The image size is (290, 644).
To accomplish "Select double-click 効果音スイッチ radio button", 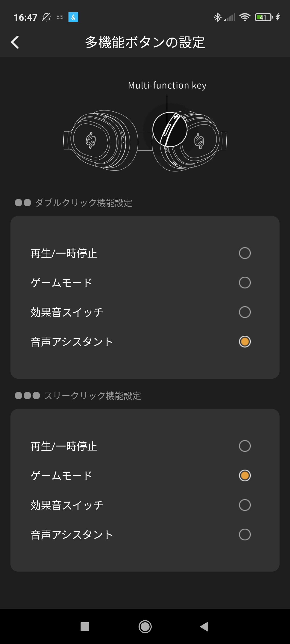I will click(245, 312).
